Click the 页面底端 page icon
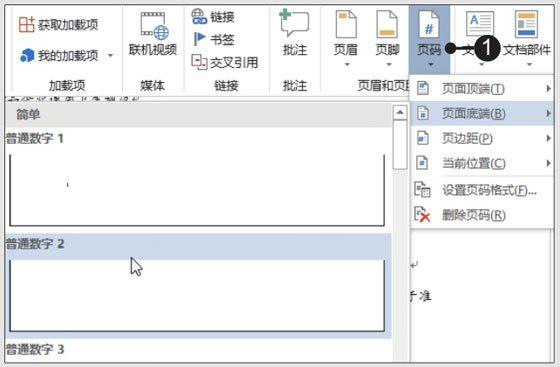This screenshot has height=367, width=560. 423,113
